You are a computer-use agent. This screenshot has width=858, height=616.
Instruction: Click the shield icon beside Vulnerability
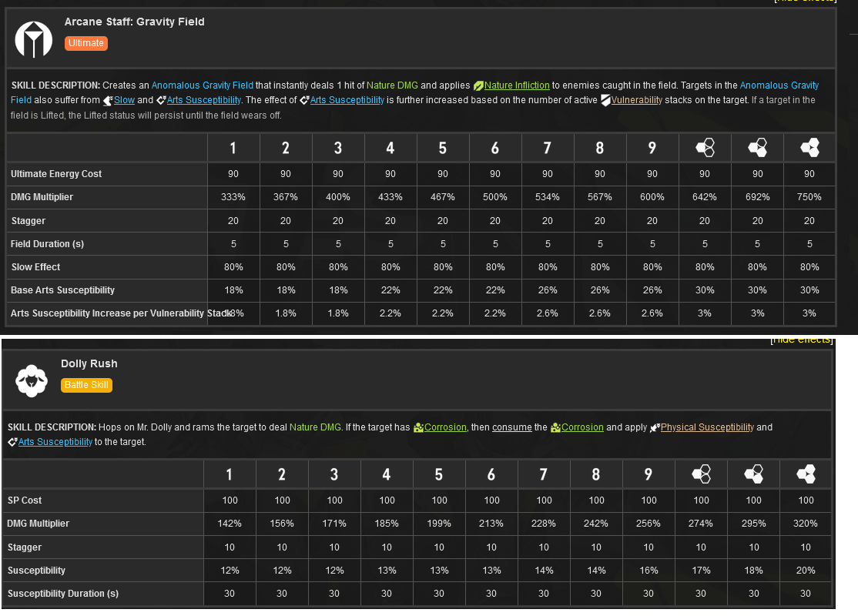(605, 101)
